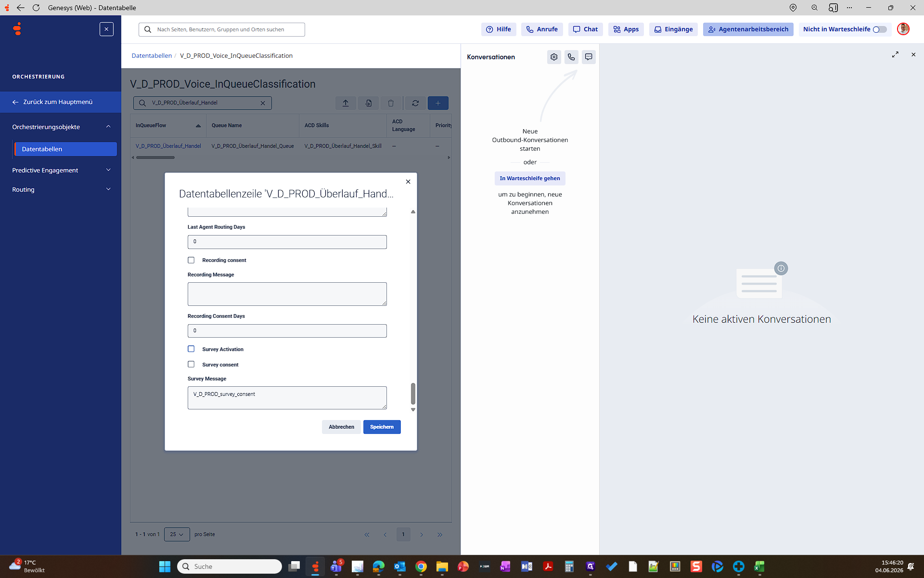The width and height of the screenshot is (924, 578).
Task: Click the user avatar in top bar
Action: (903, 29)
